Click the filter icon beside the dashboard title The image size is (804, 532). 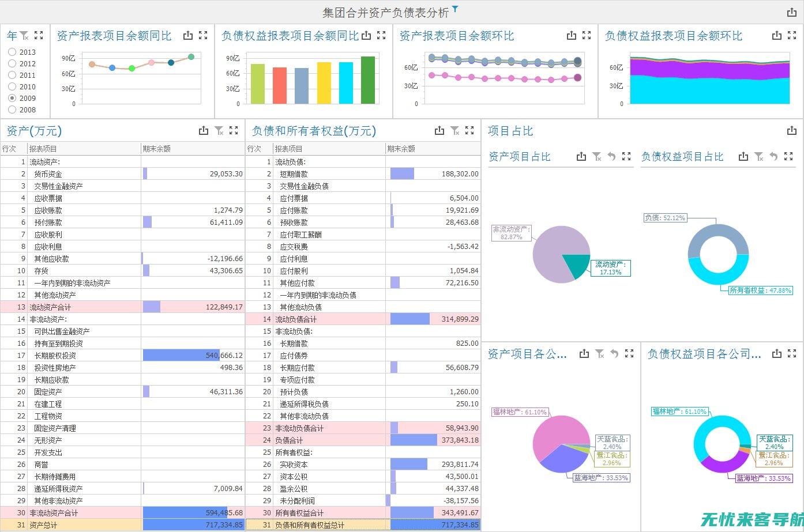click(455, 9)
